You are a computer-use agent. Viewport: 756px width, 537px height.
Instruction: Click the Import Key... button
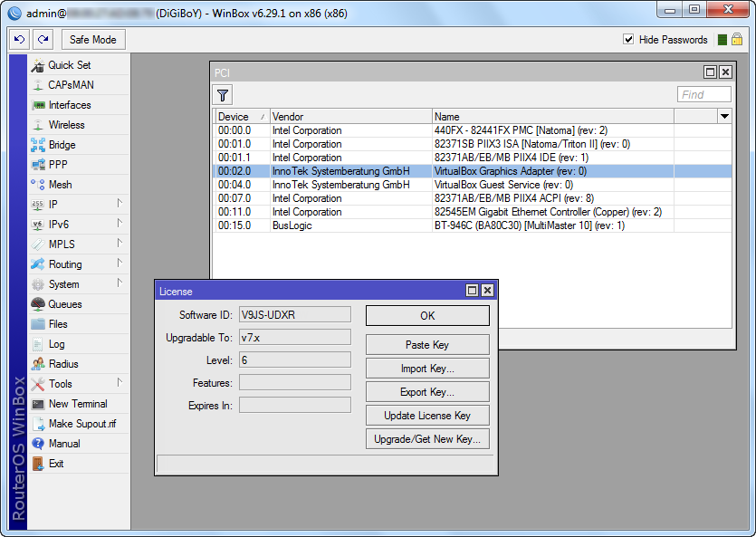(427, 369)
